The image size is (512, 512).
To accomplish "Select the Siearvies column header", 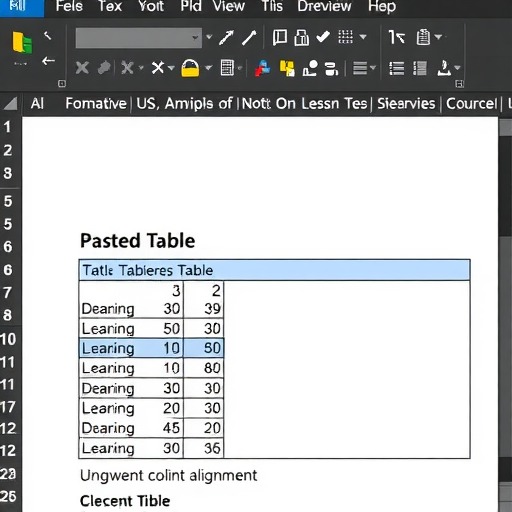I will (x=406, y=104).
